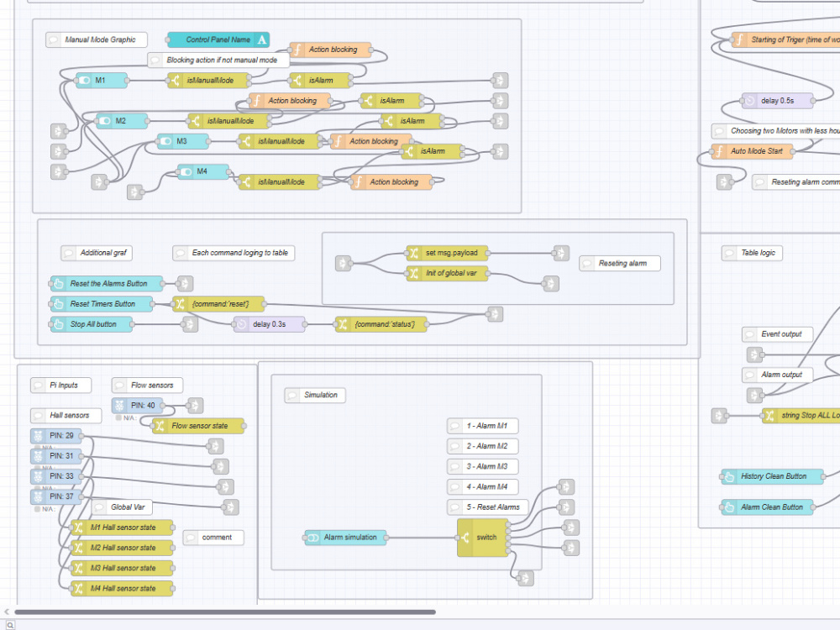Select the Hall sensors comment
Image resolution: width=840 pixels, height=630 pixels.
click(x=66, y=415)
